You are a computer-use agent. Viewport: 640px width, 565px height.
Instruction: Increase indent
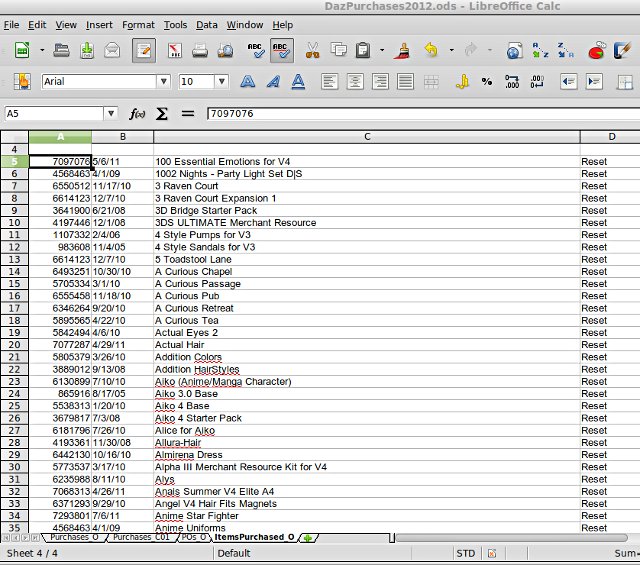[594, 82]
